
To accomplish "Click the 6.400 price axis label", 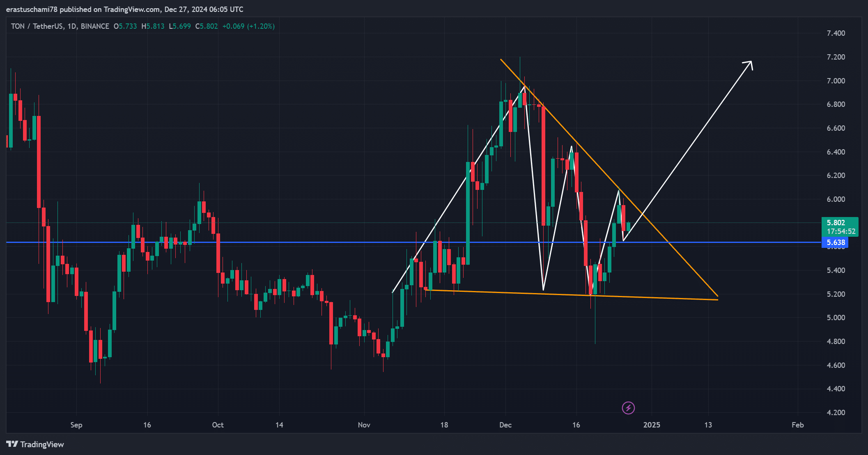I will click(836, 152).
